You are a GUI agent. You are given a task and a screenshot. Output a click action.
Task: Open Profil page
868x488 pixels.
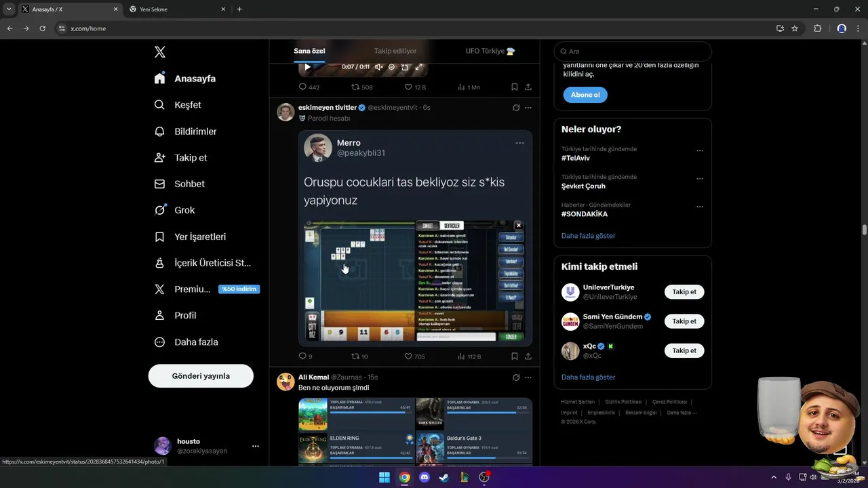coord(175,315)
